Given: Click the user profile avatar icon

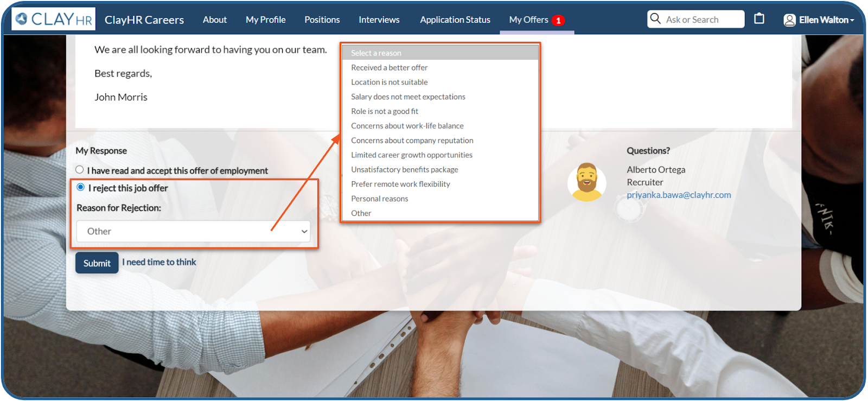Looking at the screenshot, I should pos(789,20).
